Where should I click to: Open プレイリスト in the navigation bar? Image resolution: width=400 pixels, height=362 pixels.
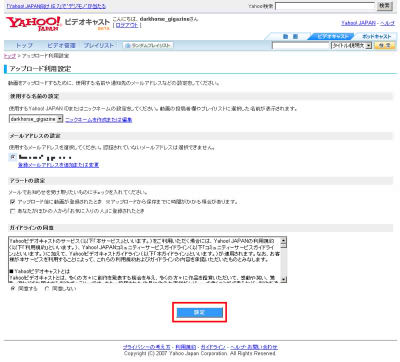(99, 45)
